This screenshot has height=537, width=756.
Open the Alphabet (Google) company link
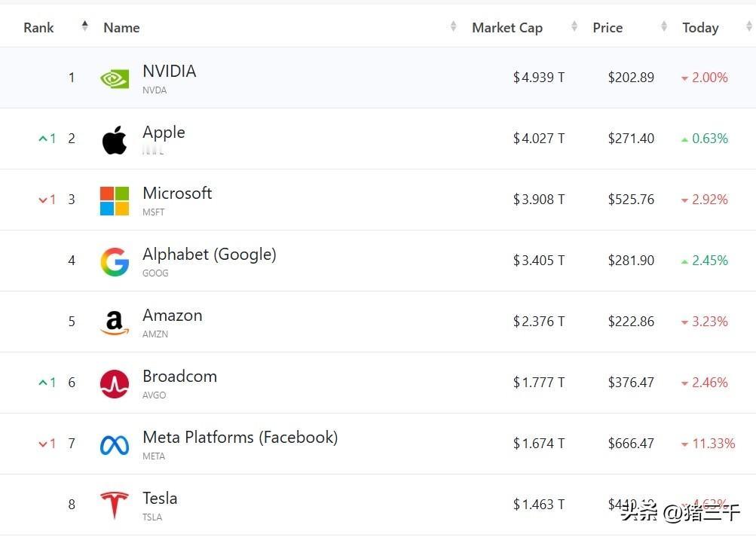(210, 255)
